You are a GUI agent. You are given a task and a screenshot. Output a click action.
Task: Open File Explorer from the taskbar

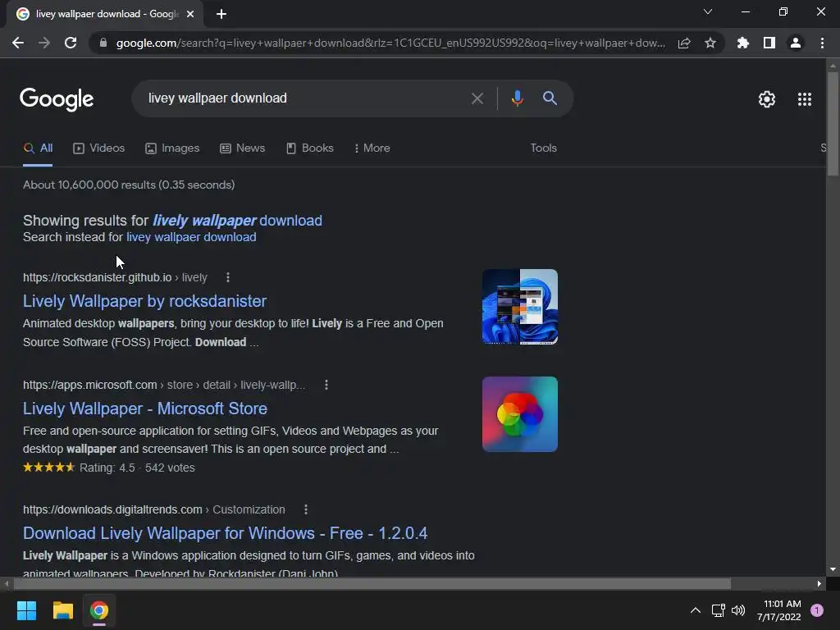[62, 610]
